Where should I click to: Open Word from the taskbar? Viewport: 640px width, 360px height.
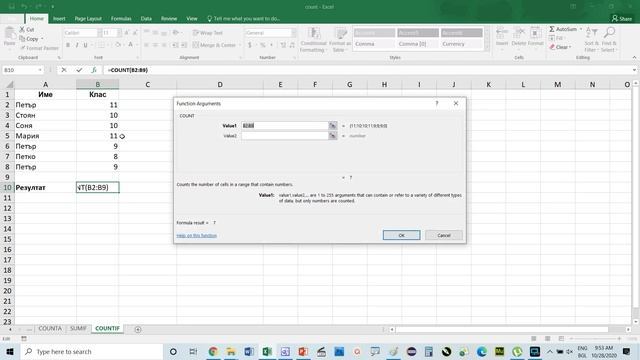tap(249, 352)
